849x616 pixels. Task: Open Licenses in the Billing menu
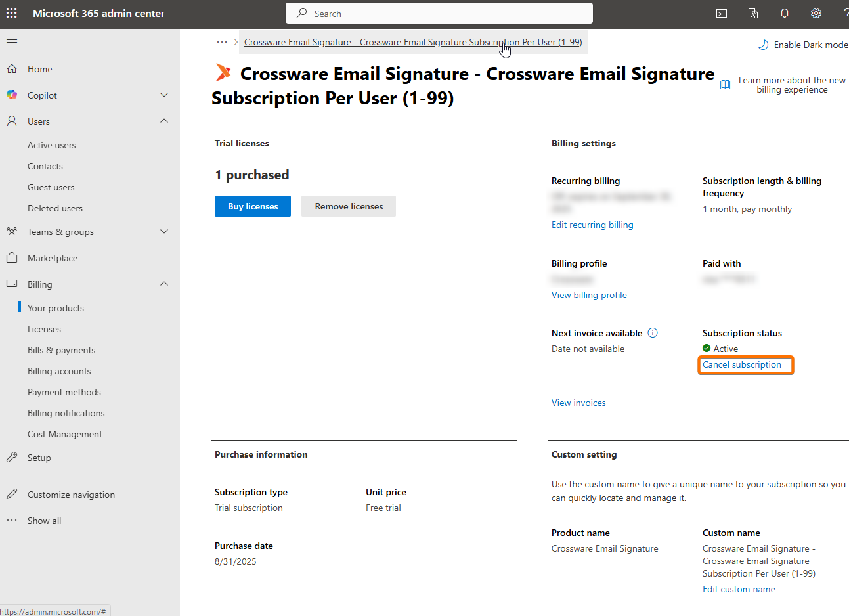(x=44, y=329)
